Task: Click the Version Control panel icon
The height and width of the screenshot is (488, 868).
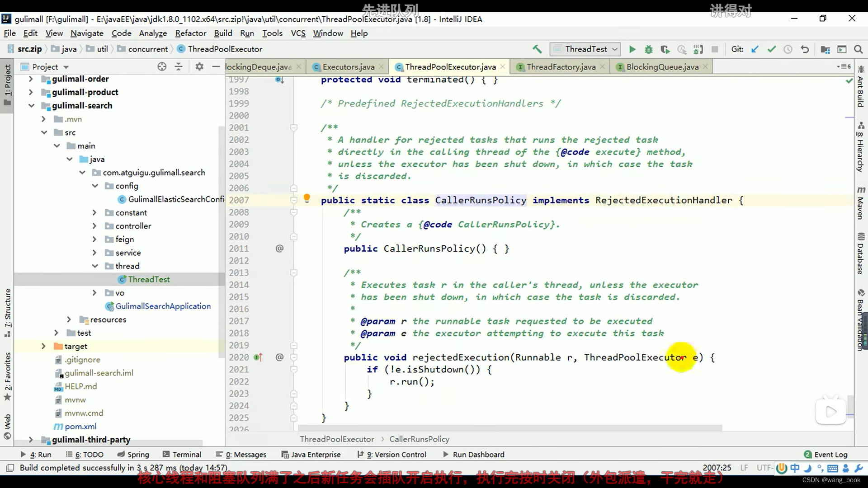Action: tap(396, 454)
